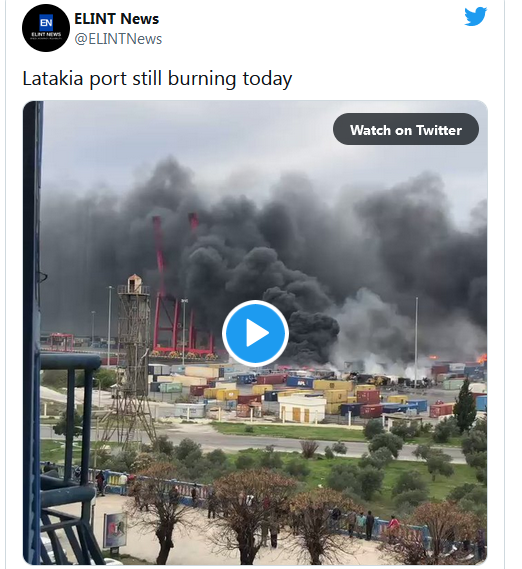This screenshot has height=569, width=522.
Task: Click the Watch on Twitter button
Action: [405, 129]
